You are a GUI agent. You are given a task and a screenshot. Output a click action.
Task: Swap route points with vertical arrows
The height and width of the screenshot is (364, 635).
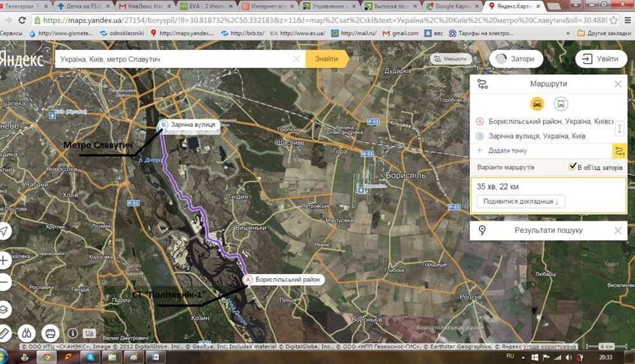click(619, 129)
